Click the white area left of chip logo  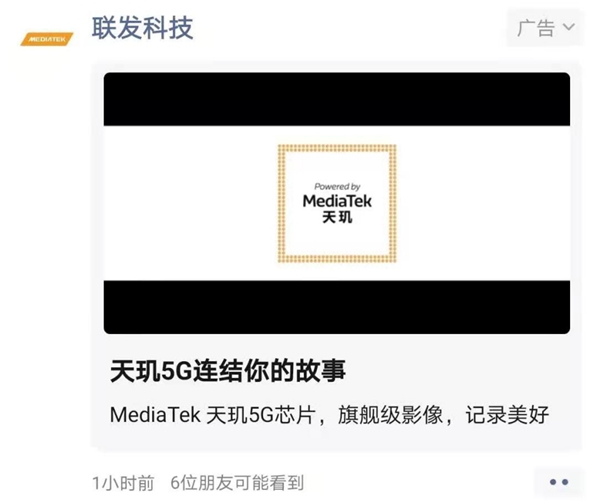191,203
